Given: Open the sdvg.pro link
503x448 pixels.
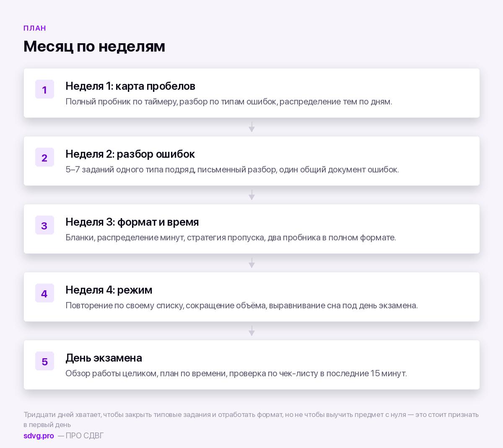Looking at the screenshot, I should 39,435.
